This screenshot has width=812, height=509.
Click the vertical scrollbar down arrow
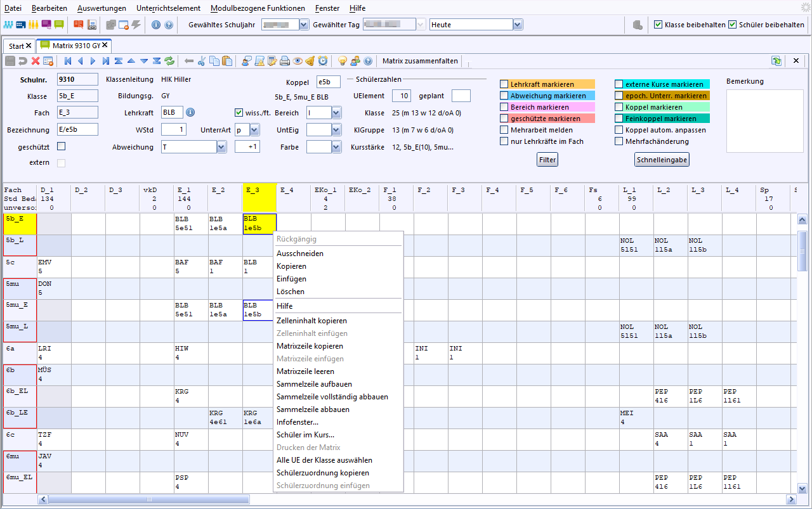pyautogui.click(x=802, y=489)
